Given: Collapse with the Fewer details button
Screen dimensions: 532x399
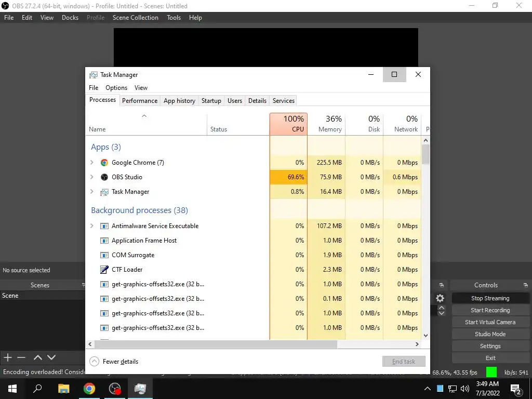Looking at the screenshot, I should coord(114,362).
